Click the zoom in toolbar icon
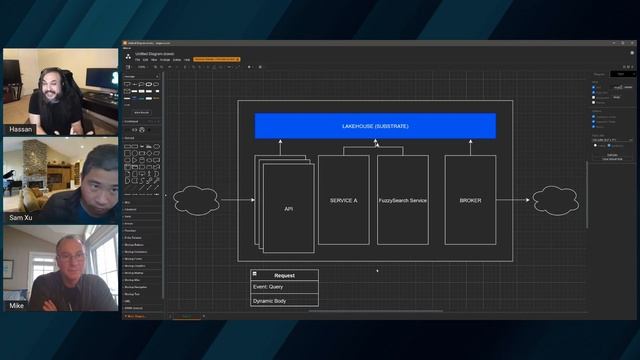 155,67
